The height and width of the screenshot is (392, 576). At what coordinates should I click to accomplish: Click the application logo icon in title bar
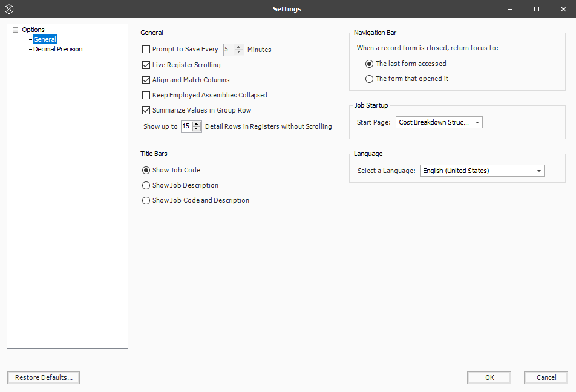point(9,9)
